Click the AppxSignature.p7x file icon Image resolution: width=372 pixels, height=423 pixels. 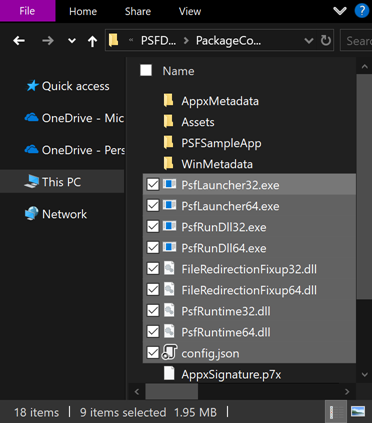pyautogui.click(x=169, y=373)
